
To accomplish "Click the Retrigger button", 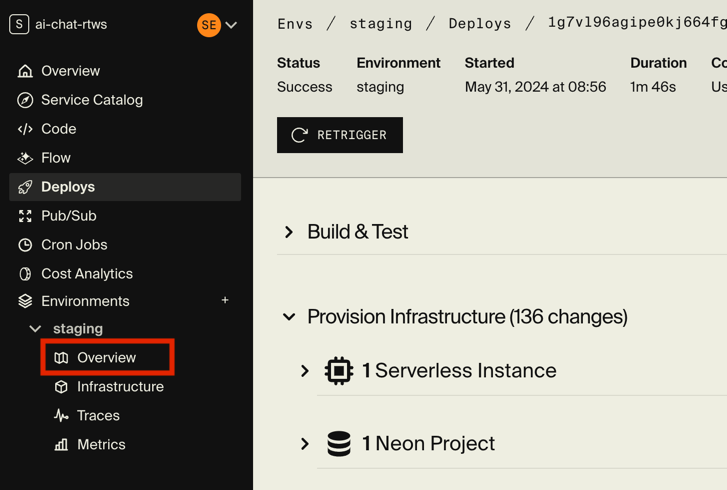I will [x=340, y=135].
